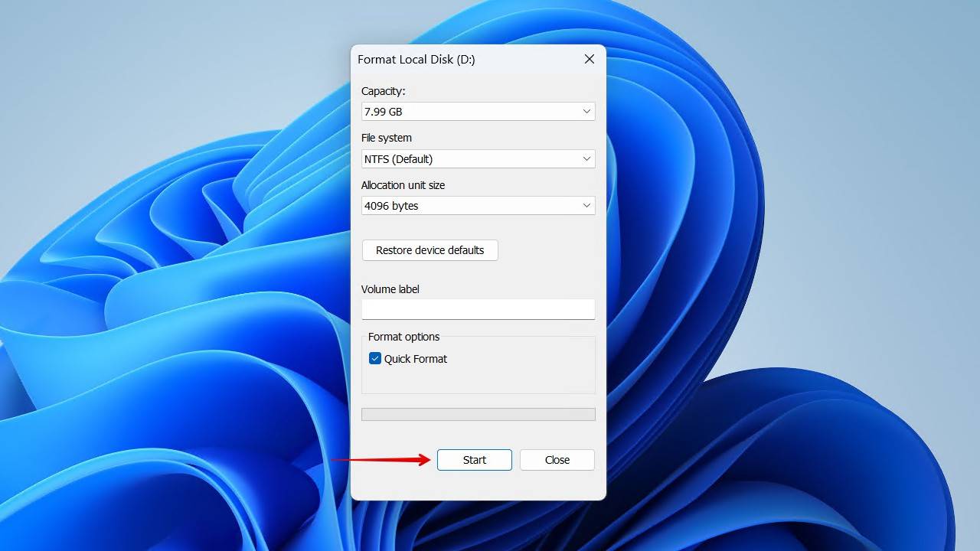
Task: Click the Capacity: label
Action: point(383,91)
